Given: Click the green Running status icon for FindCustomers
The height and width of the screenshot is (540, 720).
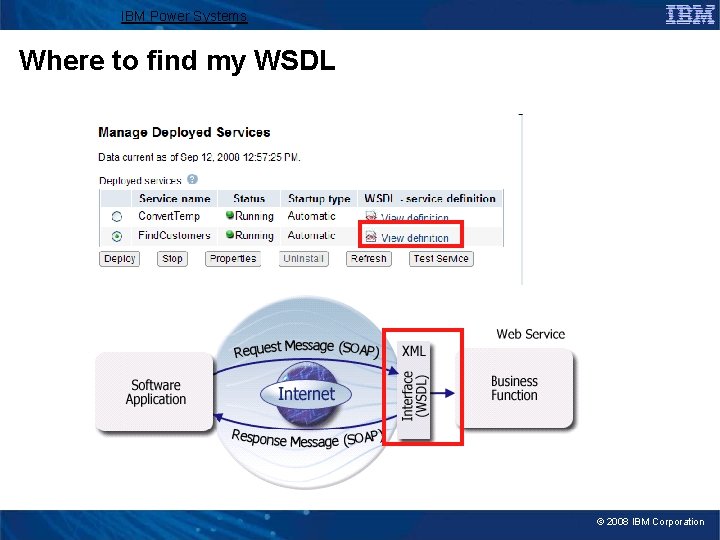Looking at the screenshot, I should [230, 234].
